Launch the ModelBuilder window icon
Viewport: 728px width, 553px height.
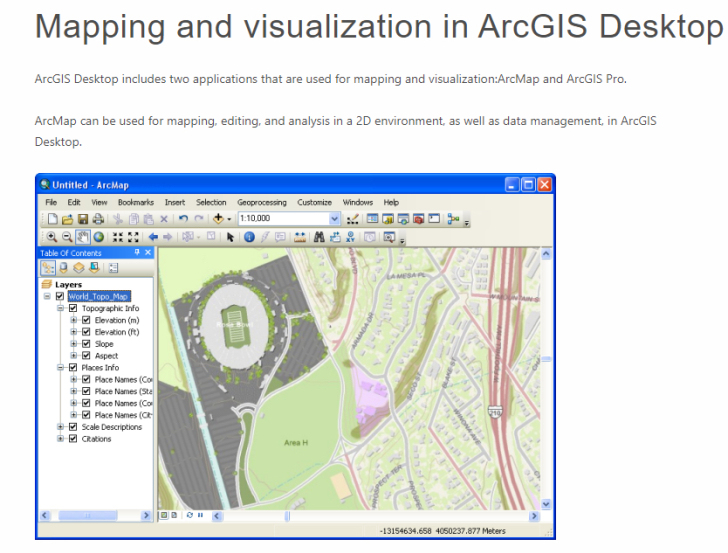point(453,219)
